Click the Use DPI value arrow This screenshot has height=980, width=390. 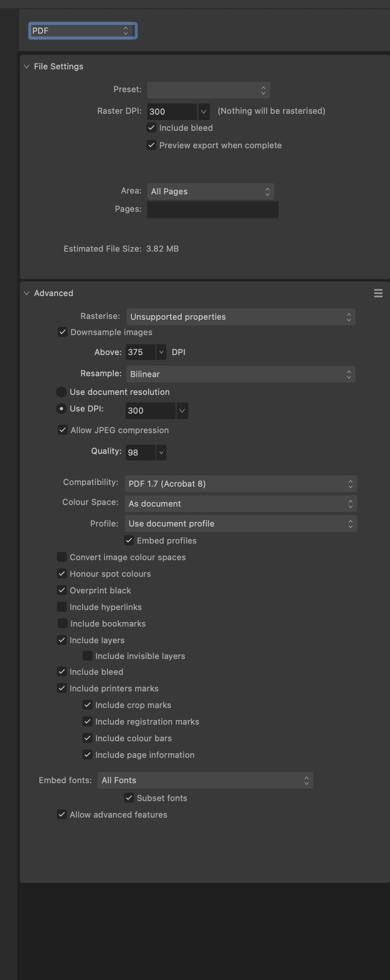pyautogui.click(x=182, y=411)
